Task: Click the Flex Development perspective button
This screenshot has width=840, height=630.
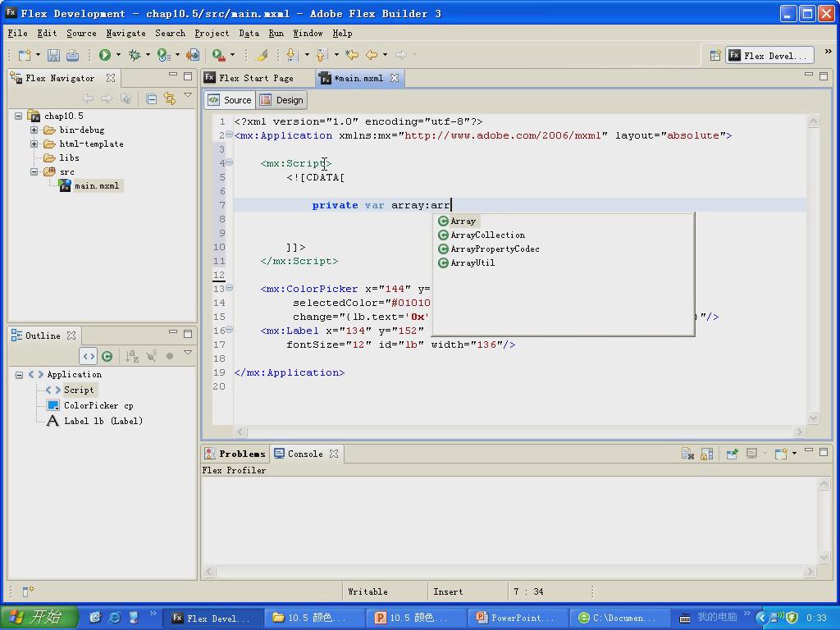Action: pos(769,55)
